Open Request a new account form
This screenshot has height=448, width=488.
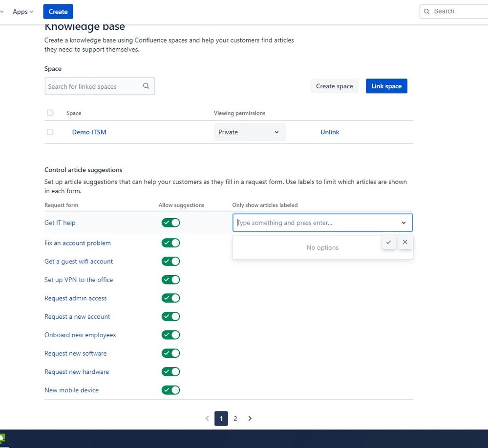pyautogui.click(x=77, y=317)
